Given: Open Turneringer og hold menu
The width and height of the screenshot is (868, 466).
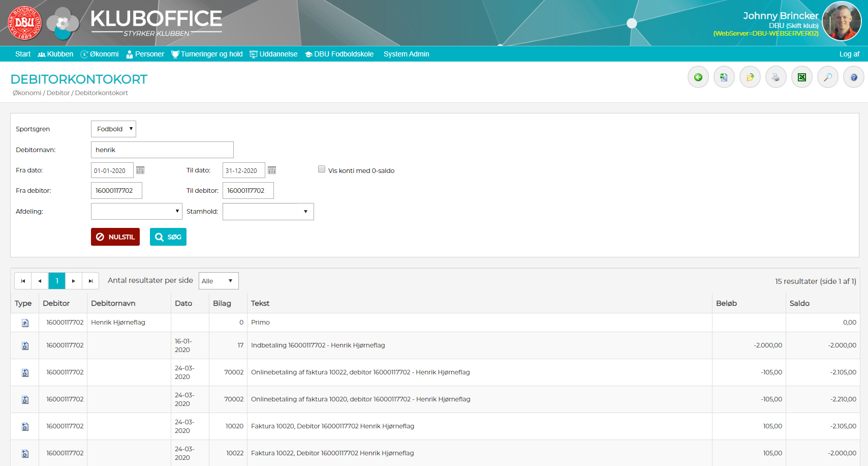Looking at the screenshot, I should 207,54.
